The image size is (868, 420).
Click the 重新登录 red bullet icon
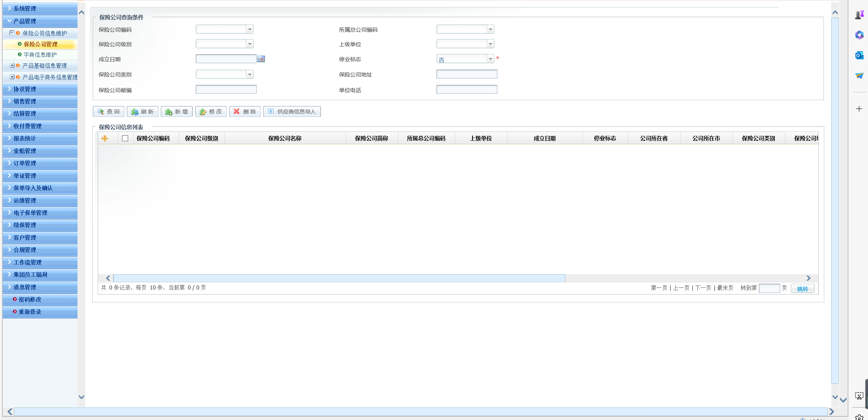pyautogui.click(x=15, y=311)
